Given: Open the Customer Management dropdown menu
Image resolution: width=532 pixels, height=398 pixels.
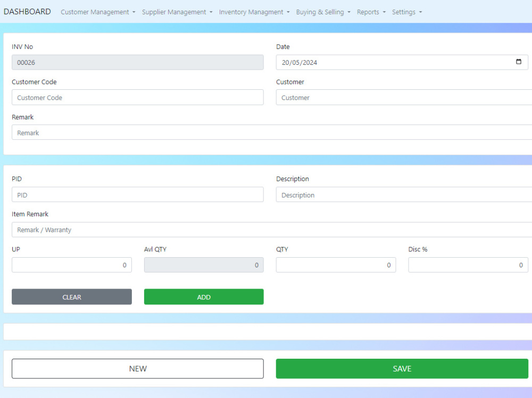Looking at the screenshot, I should click(x=98, y=12).
